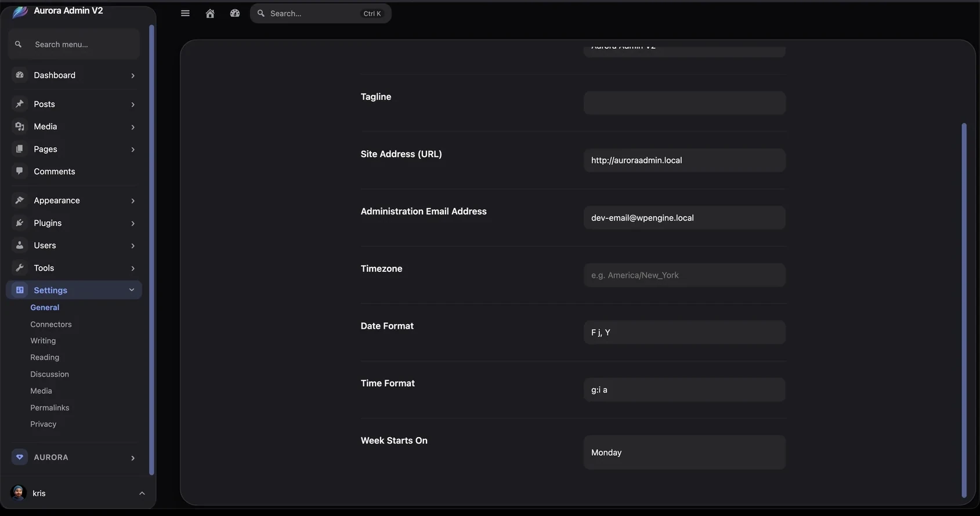Viewport: 980px width, 516px height.
Task: Expand the Posts menu chevron
Action: click(x=133, y=104)
